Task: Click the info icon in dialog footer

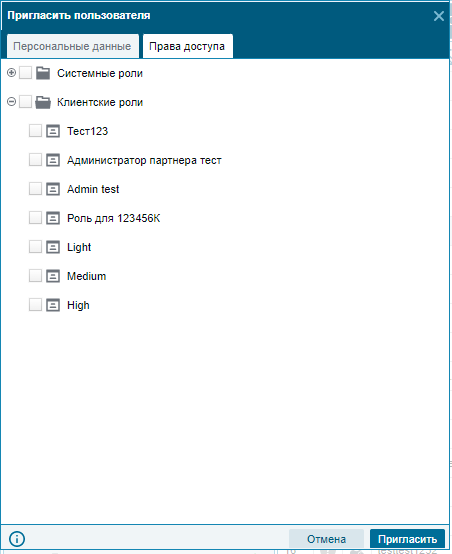Action: click(17, 539)
